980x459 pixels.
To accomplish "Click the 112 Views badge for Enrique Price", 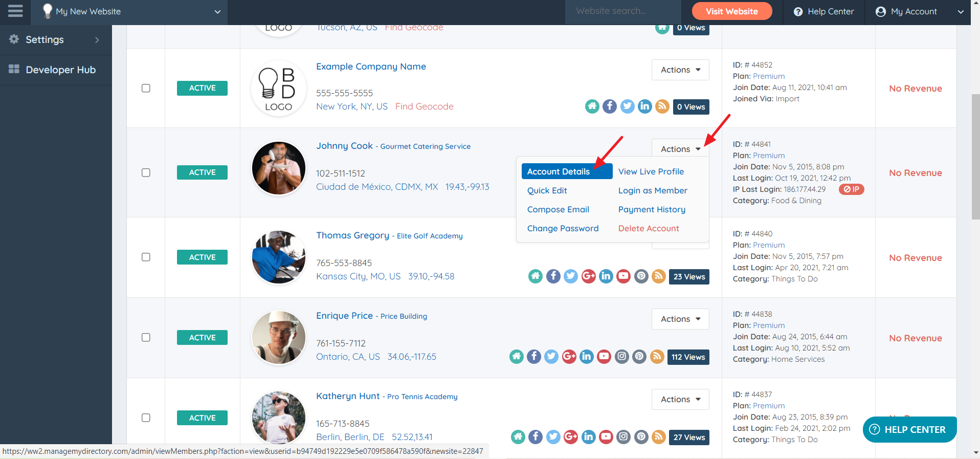I will coord(688,357).
